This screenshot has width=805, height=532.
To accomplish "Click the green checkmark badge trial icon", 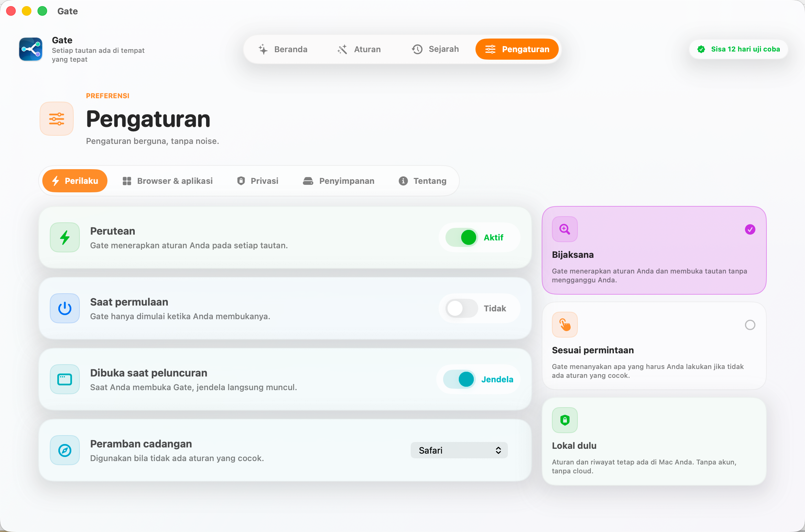I will [x=701, y=49].
